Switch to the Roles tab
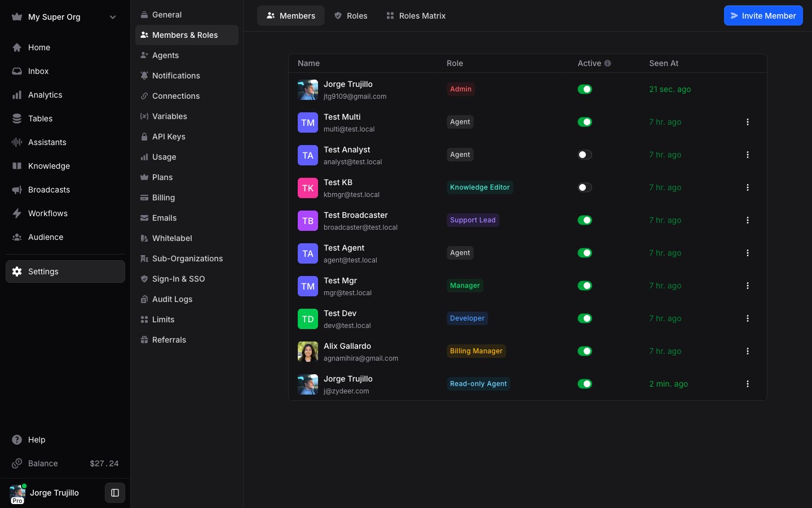Screen dimensions: 812x508 click(350, 16)
